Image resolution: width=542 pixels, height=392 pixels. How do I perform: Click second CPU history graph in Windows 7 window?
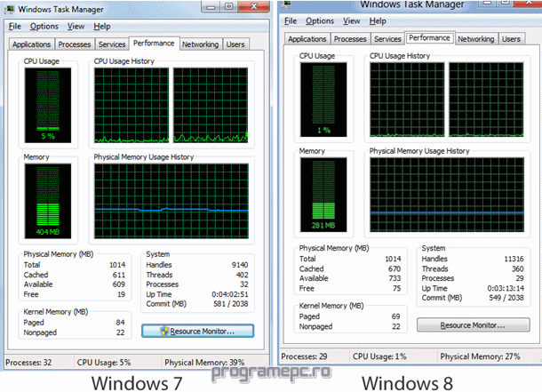(211, 105)
